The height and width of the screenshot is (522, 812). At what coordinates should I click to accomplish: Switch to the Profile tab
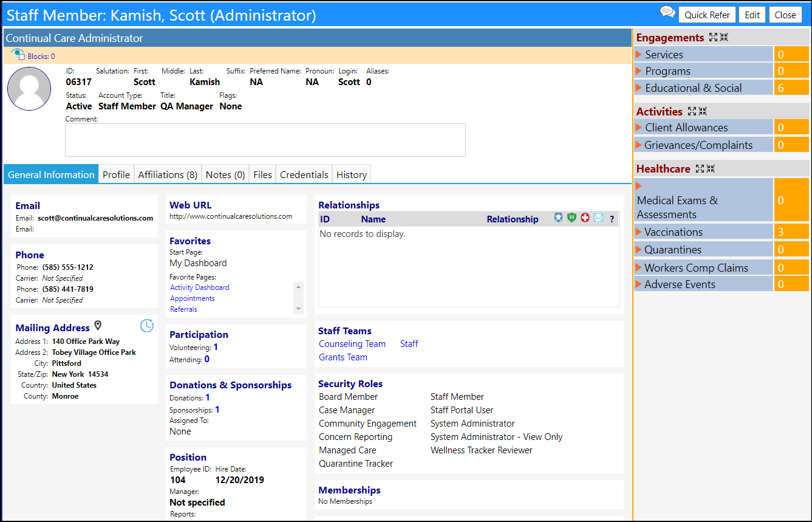[x=116, y=174]
